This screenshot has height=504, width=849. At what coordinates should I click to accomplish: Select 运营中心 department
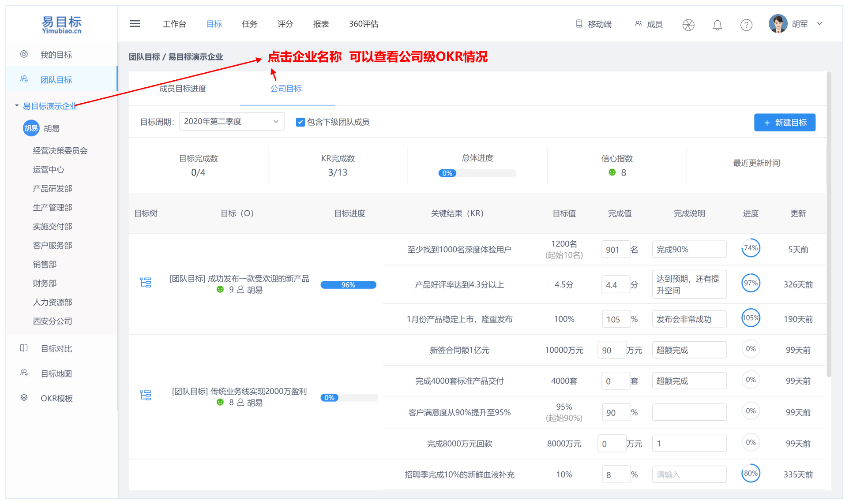pyautogui.click(x=48, y=170)
